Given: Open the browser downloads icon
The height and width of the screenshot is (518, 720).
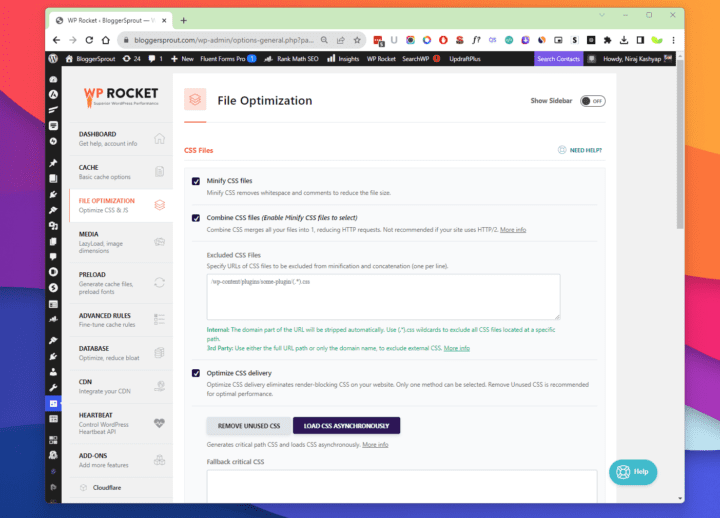Looking at the screenshot, I should tap(624, 40).
